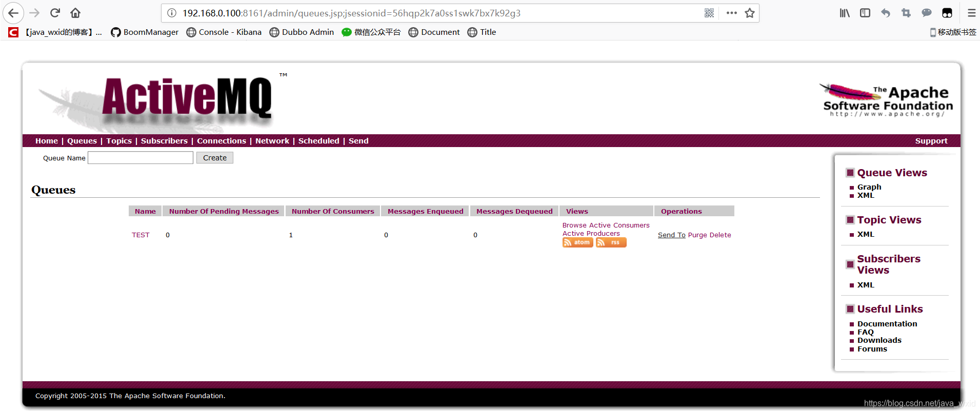Click the Create queue button
Viewport: 980px width, 413px height.
(215, 158)
